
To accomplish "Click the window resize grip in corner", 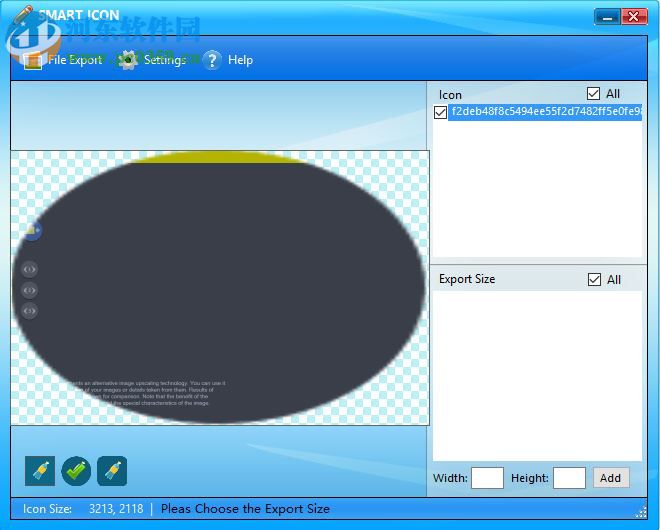I will tap(641, 511).
